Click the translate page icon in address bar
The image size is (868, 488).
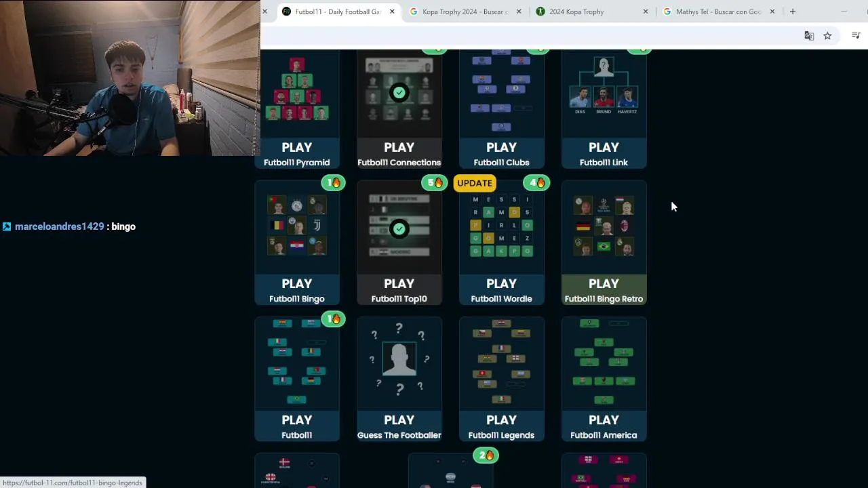click(809, 36)
